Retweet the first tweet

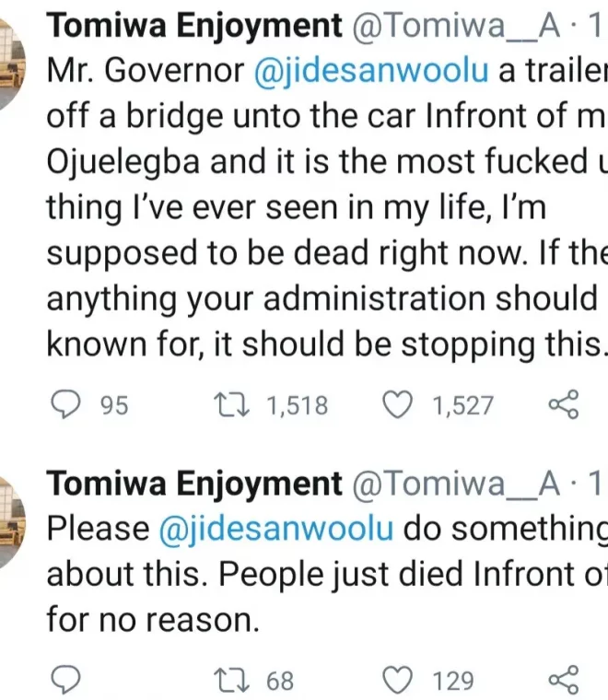226,405
